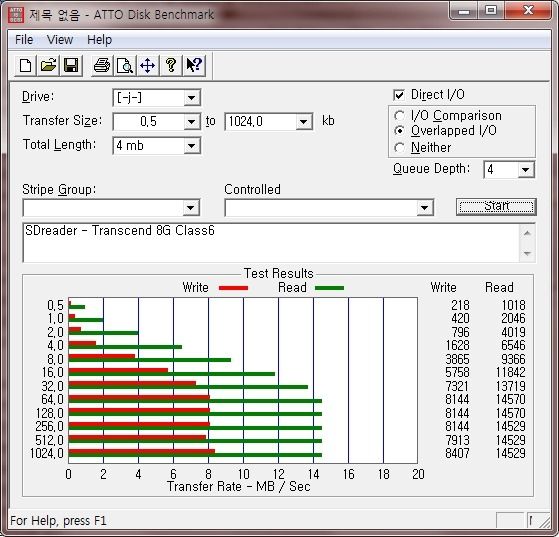Image resolution: width=559 pixels, height=537 pixels.
Task: Click the Start benchmark button
Action: (496, 206)
